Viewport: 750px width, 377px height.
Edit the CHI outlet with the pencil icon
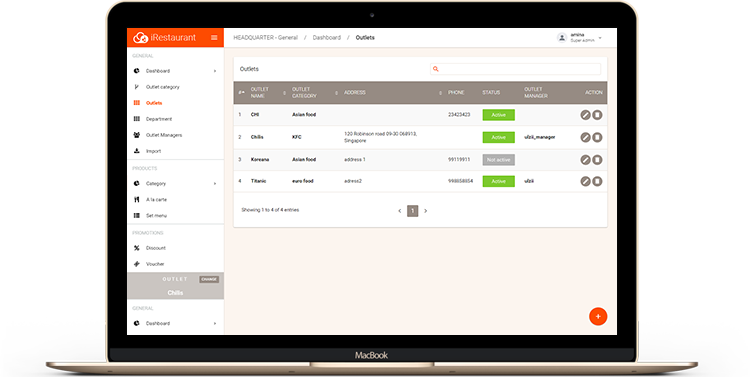click(x=585, y=115)
